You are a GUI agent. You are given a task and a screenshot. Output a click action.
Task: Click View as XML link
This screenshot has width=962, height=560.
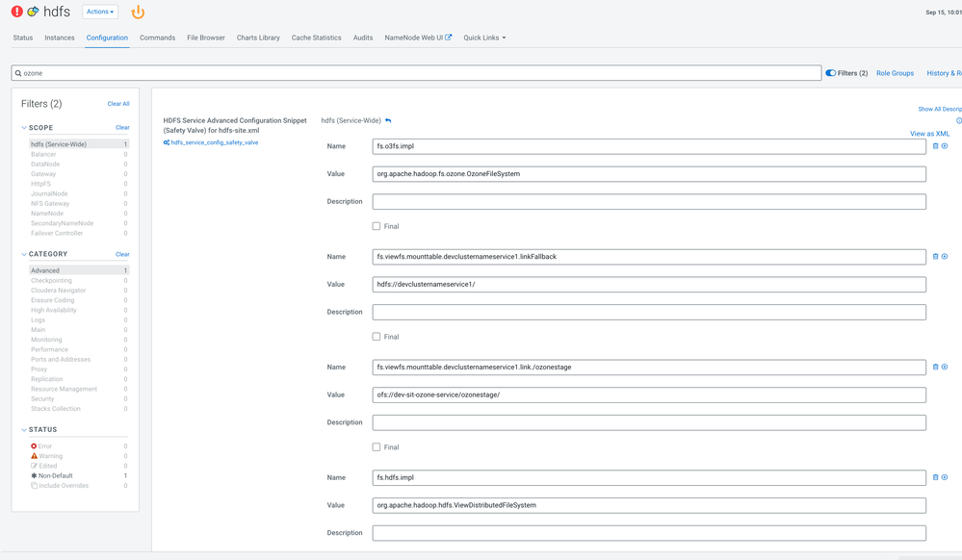click(x=929, y=134)
